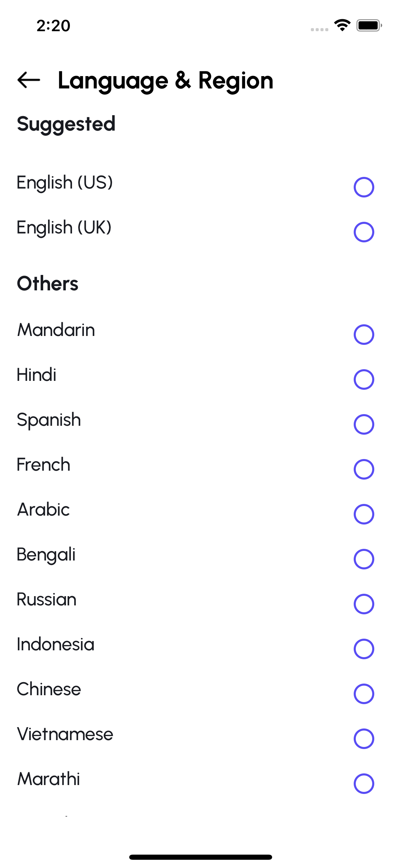
Task: Choose the Mandarin radio button
Action: coord(364,335)
